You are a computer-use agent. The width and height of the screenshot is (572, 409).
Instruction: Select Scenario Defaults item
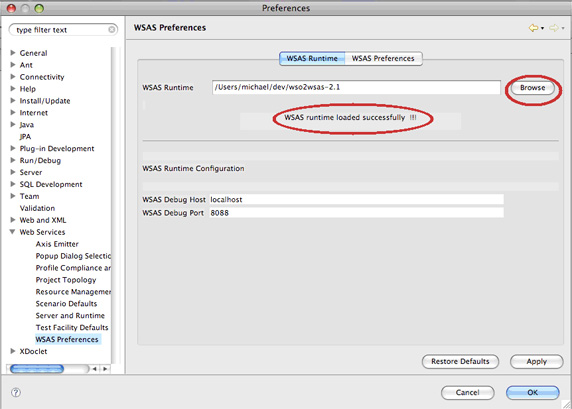coord(66,304)
